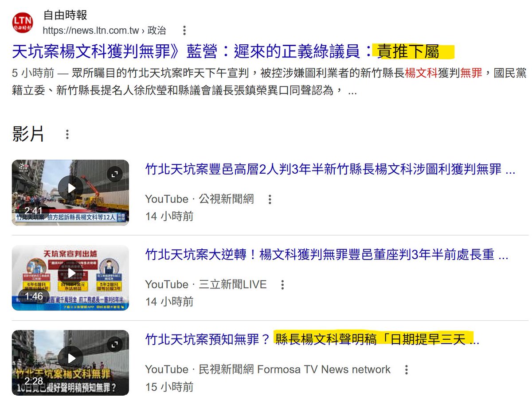Open three-dot menu next to 三立新聞LIVE
This screenshot has width=532, height=396.
(282, 285)
